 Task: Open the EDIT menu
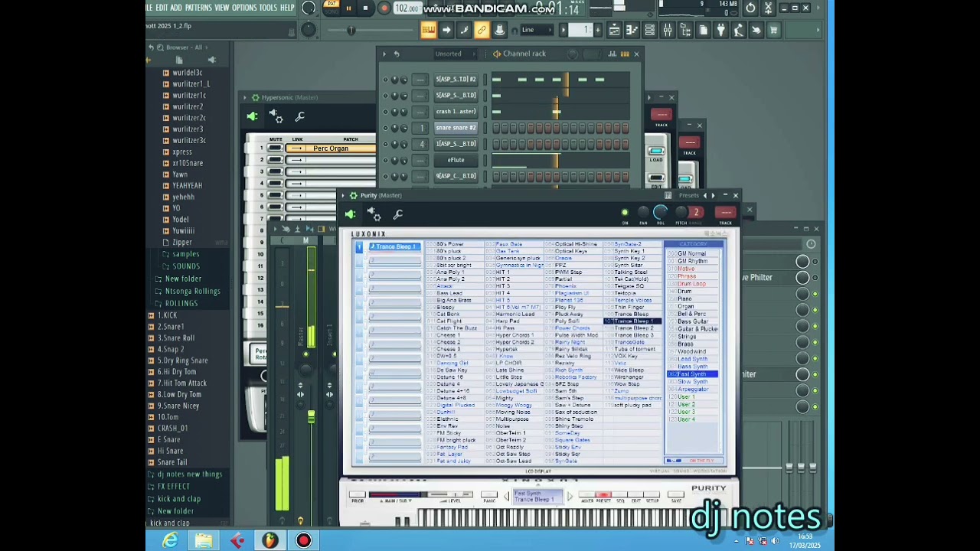click(x=162, y=8)
